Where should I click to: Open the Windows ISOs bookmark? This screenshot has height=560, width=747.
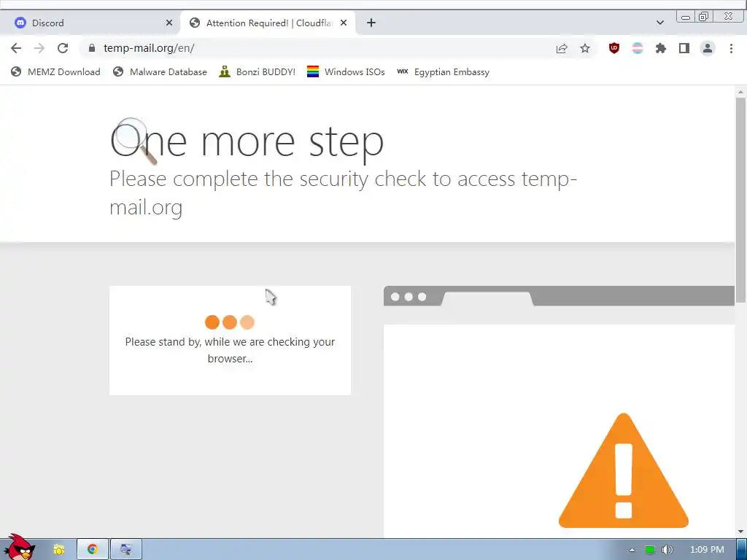pyautogui.click(x=346, y=72)
